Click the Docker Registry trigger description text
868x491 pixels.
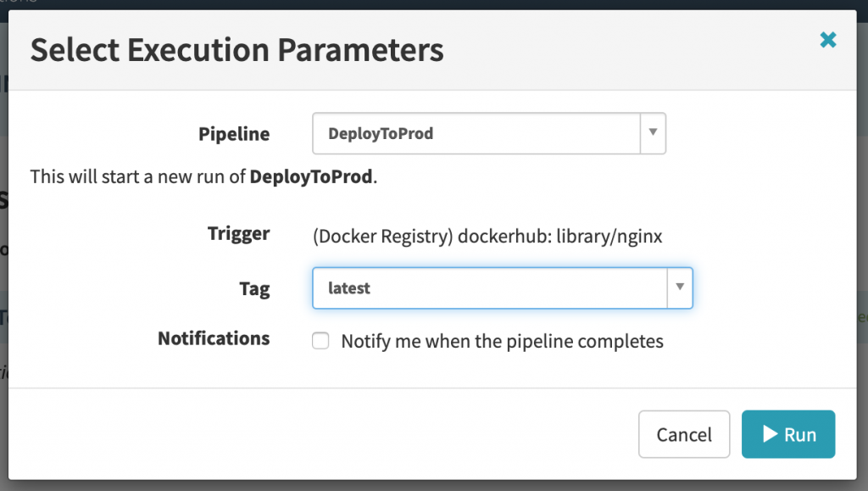tap(487, 237)
